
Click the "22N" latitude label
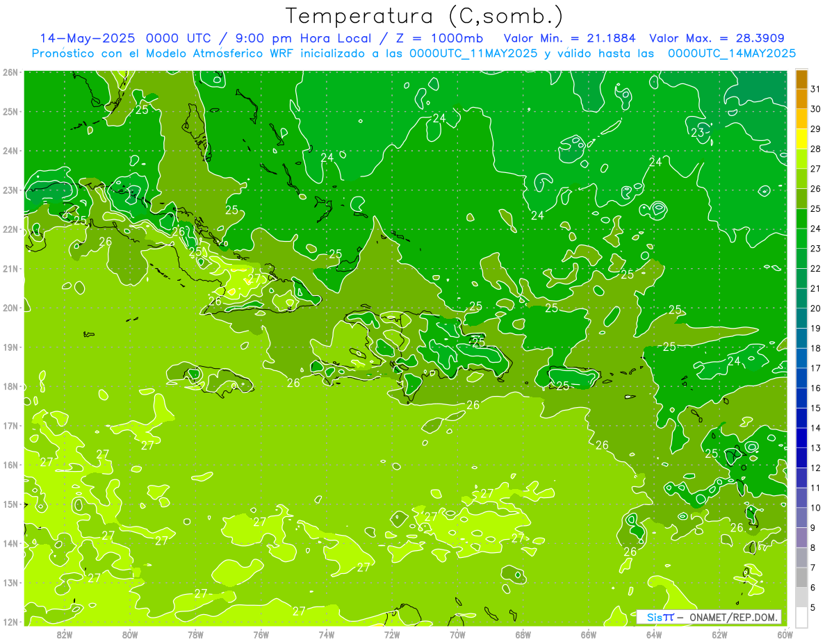point(10,229)
